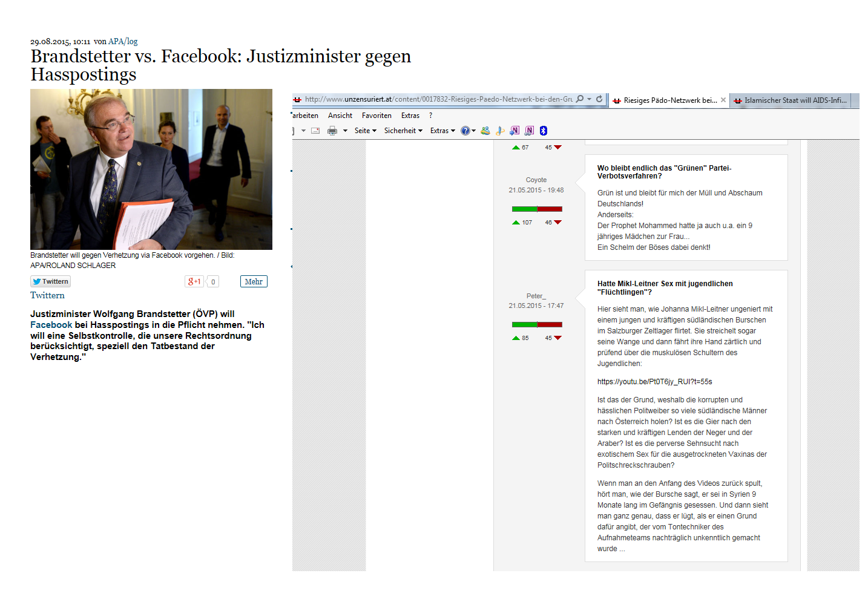The image size is (868, 602).
Task: Expand the Sicherheit dropdown menu
Action: click(403, 131)
